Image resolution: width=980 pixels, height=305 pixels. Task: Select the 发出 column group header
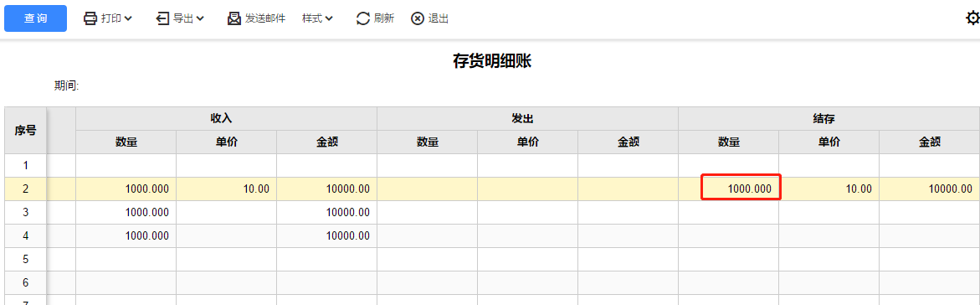coord(527,118)
